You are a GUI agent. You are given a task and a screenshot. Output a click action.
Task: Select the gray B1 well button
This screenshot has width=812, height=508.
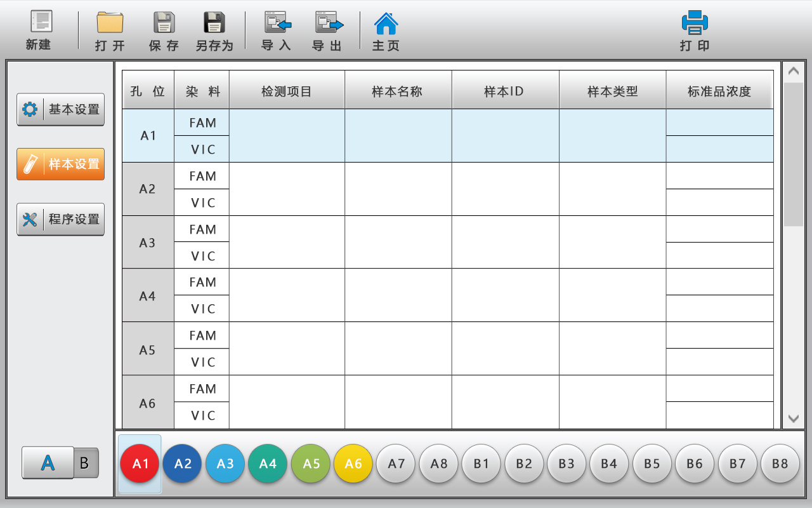(x=481, y=464)
